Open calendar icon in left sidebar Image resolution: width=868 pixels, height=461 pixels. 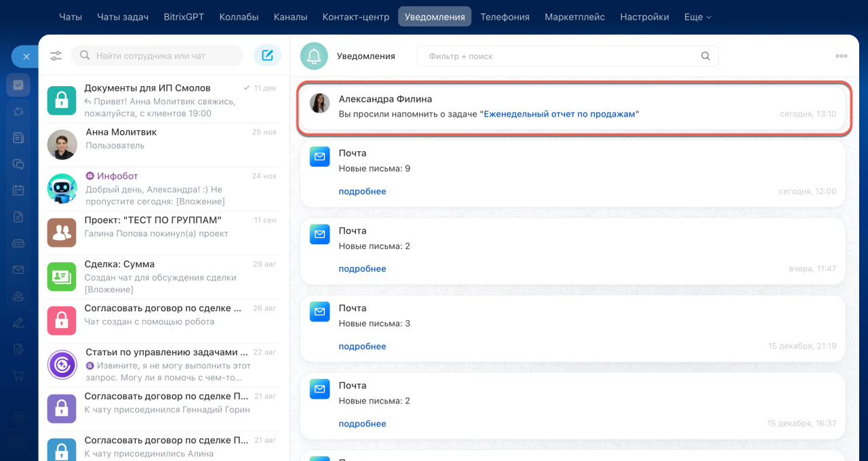[x=18, y=191]
